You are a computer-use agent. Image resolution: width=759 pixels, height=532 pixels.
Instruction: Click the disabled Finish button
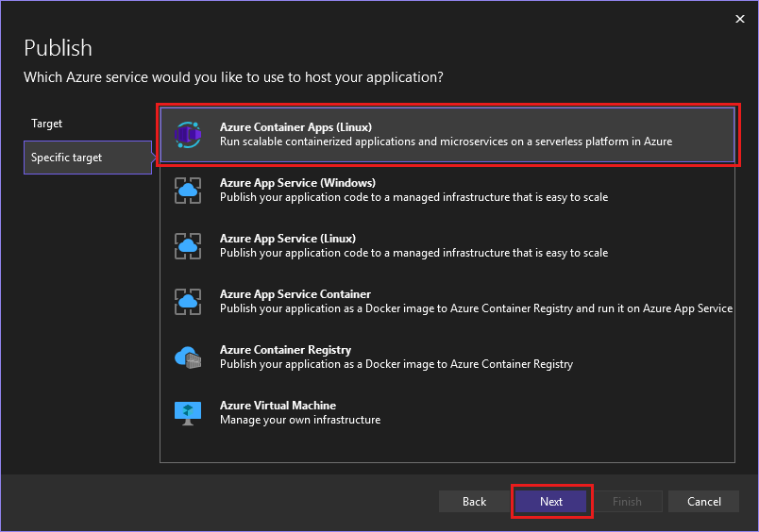coord(627,502)
